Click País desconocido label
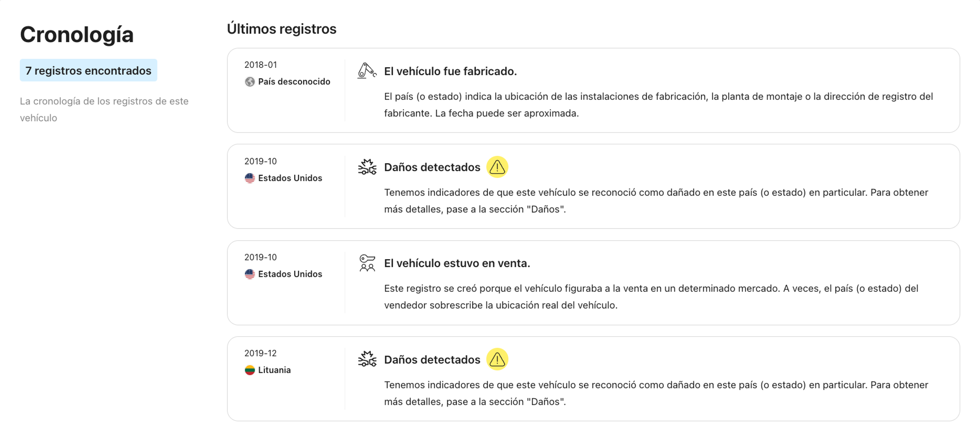 point(294,82)
